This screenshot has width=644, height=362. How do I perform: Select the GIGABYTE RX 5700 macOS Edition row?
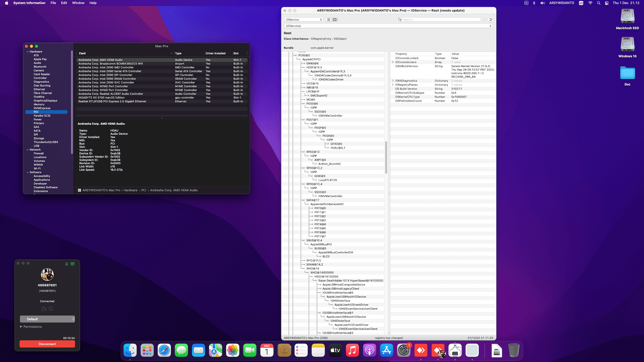coord(162,98)
